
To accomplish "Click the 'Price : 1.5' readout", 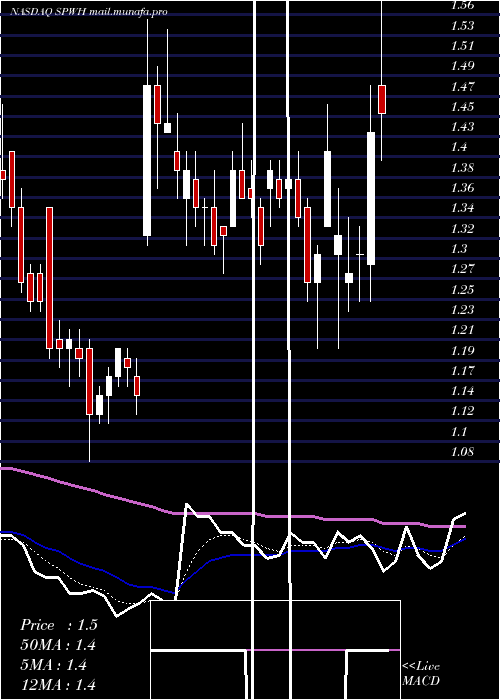I will (x=58, y=625).
